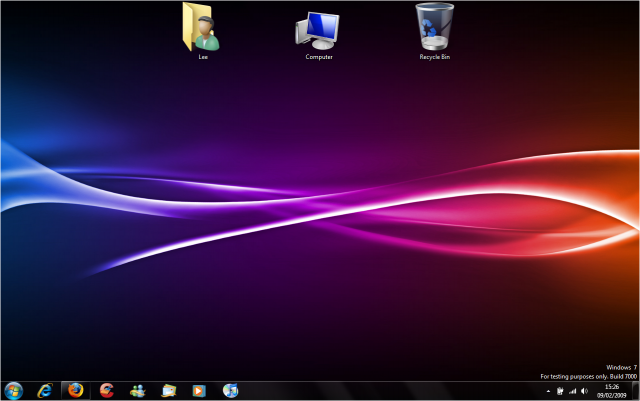Open Windows Live Mail taskbar icon
Viewport: 640px width, 401px height.
(169, 391)
